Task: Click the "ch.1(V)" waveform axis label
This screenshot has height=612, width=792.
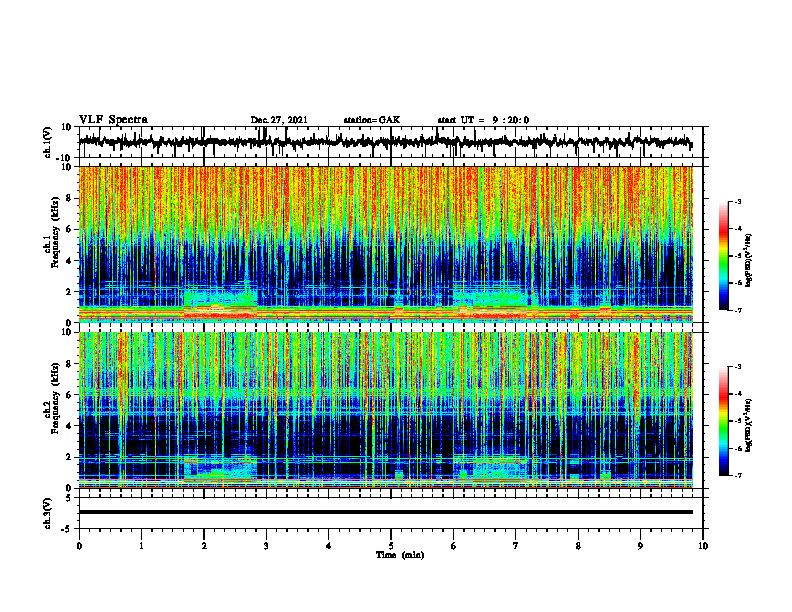Action: 47,142
